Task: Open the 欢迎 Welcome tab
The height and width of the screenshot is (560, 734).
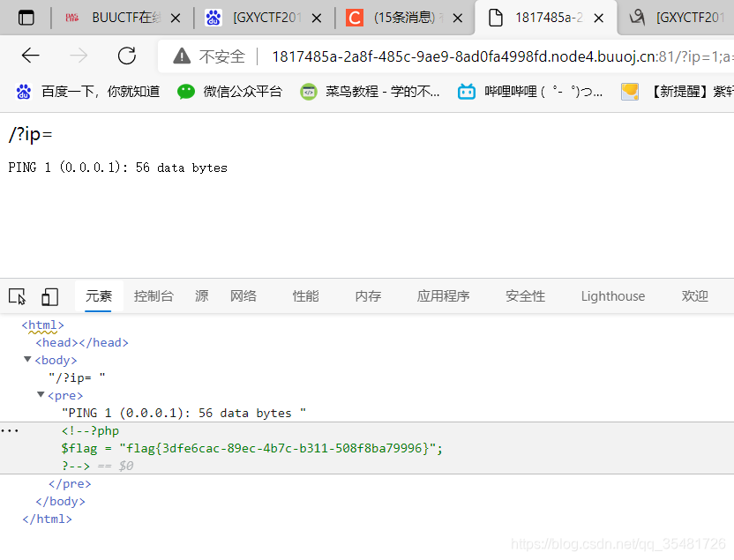Action: coord(694,296)
